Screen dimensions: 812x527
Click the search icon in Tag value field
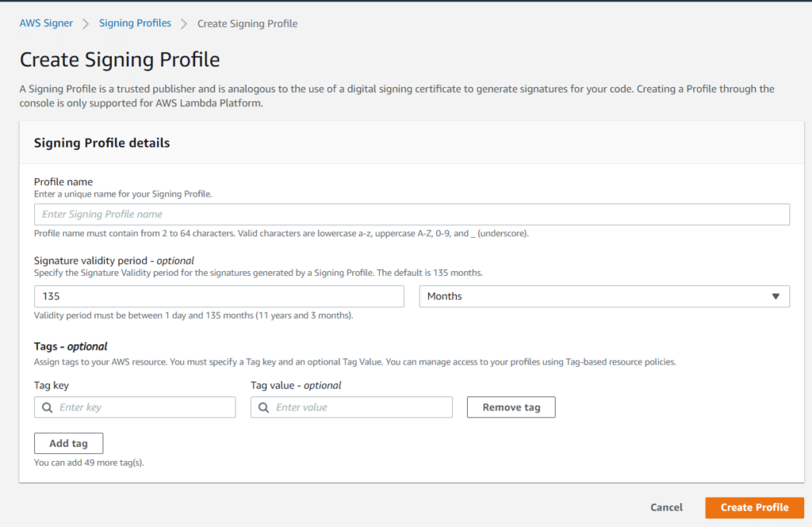(264, 407)
